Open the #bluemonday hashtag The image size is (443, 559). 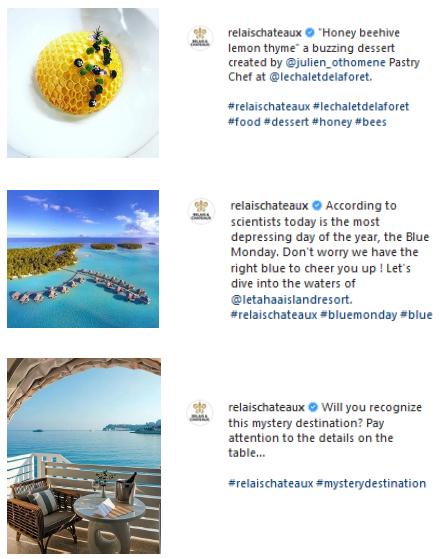(x=359, y=315)
